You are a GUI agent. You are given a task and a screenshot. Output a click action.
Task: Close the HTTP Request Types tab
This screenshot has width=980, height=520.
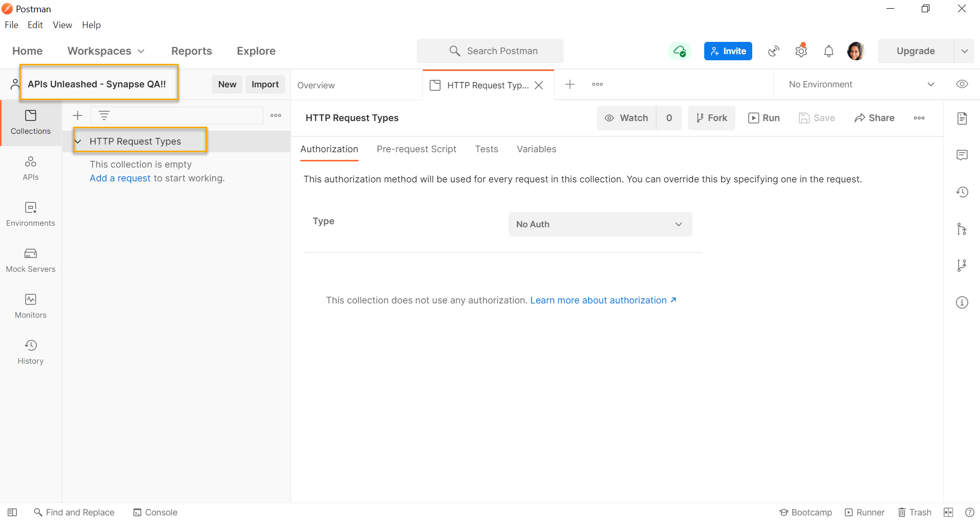click(x=539, y=85)
